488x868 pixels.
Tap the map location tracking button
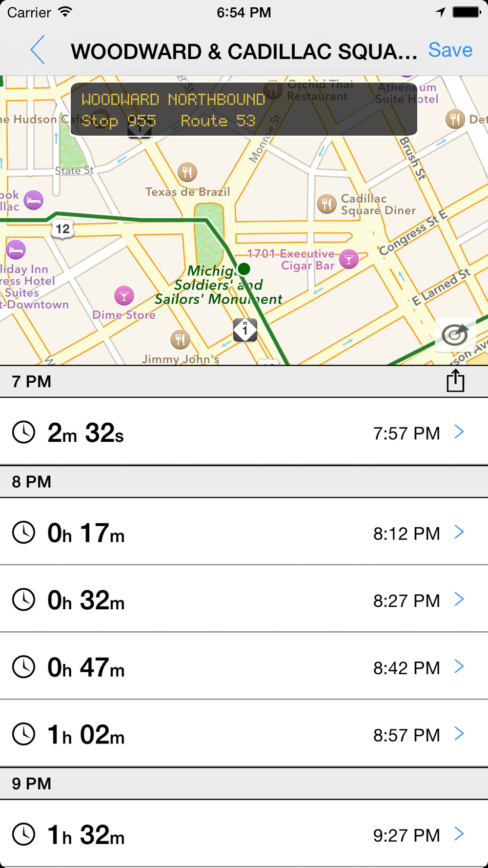(x=455, y=335)
